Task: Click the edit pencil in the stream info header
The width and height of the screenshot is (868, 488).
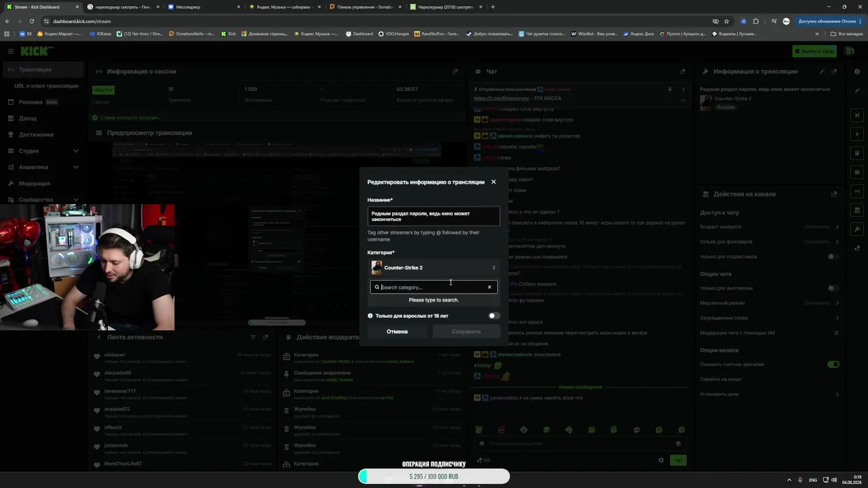Action: tap(822, 71)
